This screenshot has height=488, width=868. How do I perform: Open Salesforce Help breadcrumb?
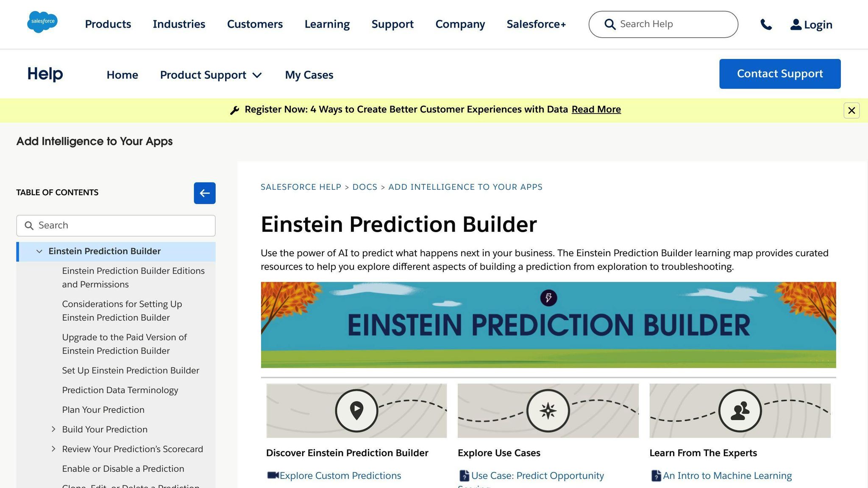point(300,187)
